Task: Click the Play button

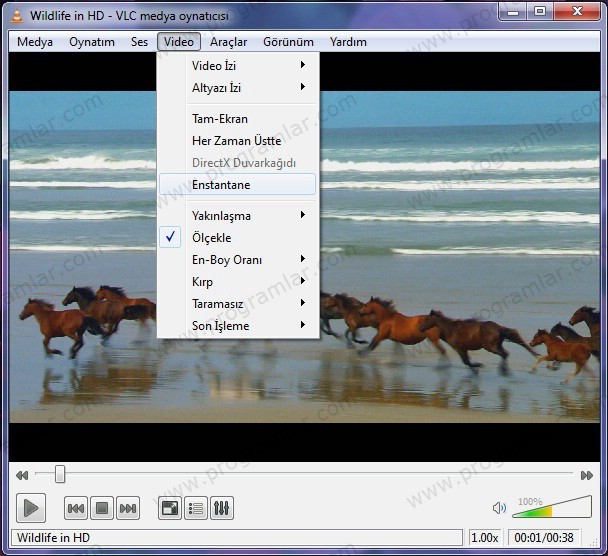Action: point(31,508)
